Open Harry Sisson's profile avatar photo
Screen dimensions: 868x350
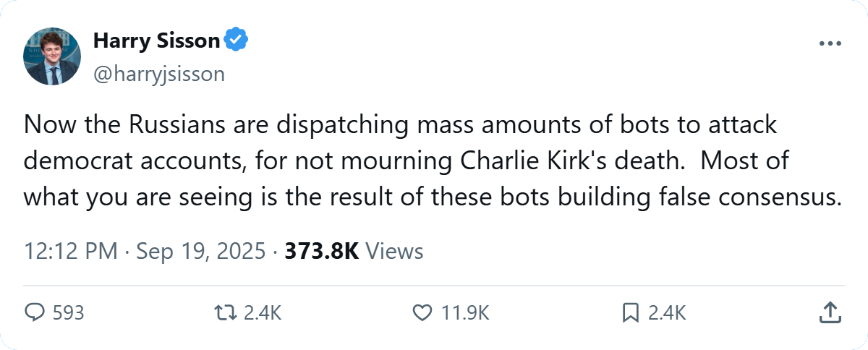[53, 56]
